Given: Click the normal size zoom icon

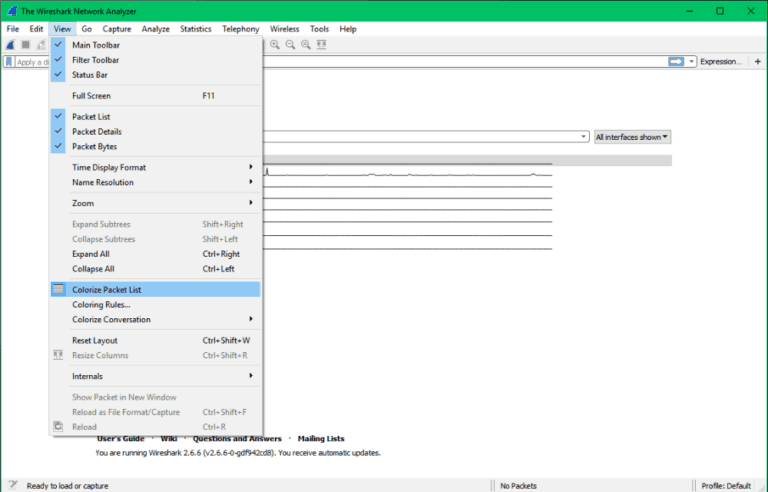Looking at the screenshot, I should (x=306, y=45).
